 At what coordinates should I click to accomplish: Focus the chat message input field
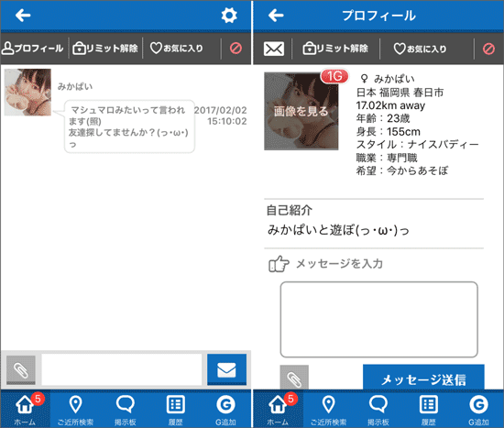(x=122, y=369)
